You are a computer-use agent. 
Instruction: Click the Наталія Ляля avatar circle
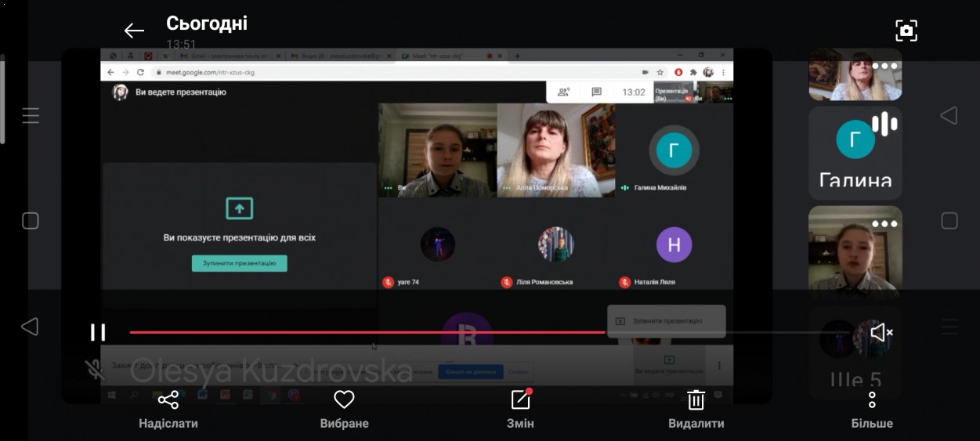click(x=674, y=244)
